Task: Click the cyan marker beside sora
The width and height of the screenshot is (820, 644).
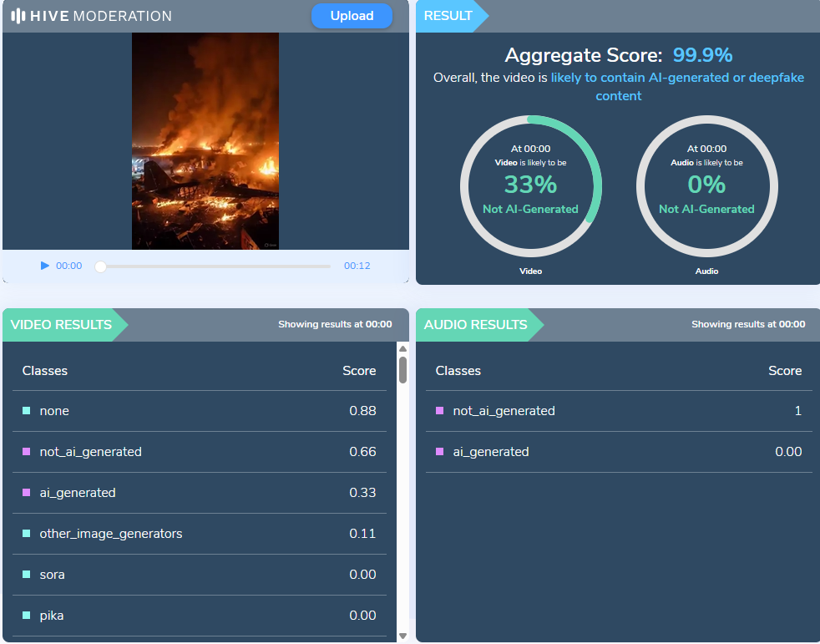Action: [26, 575]
